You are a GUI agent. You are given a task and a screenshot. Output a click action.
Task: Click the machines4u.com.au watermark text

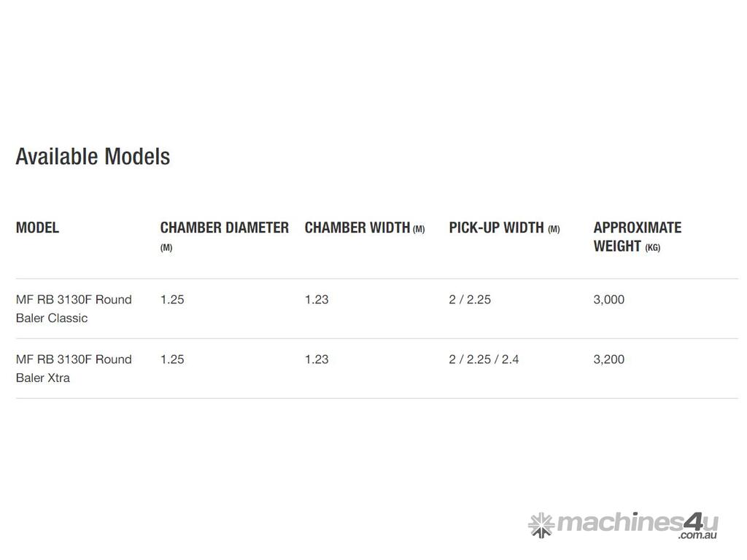(x=637, y=524)
